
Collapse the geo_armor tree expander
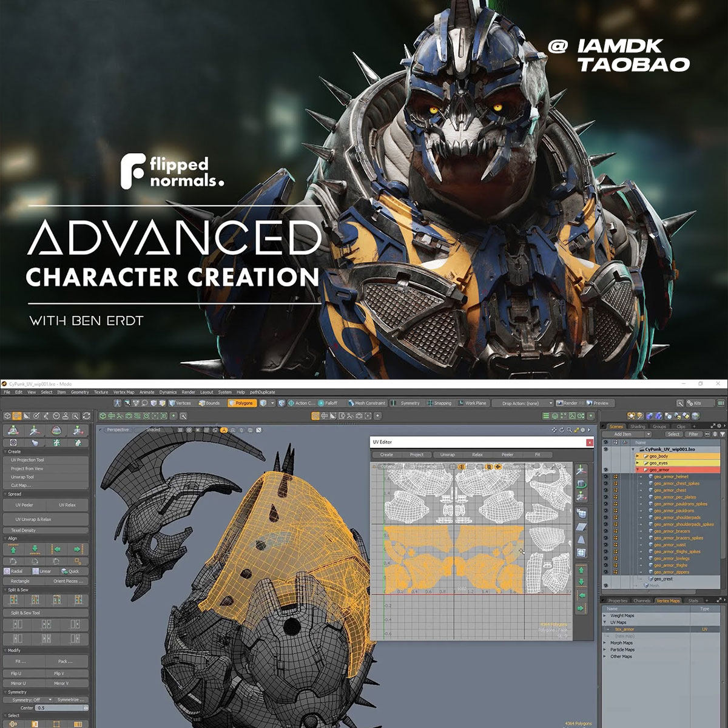point(637,470)
